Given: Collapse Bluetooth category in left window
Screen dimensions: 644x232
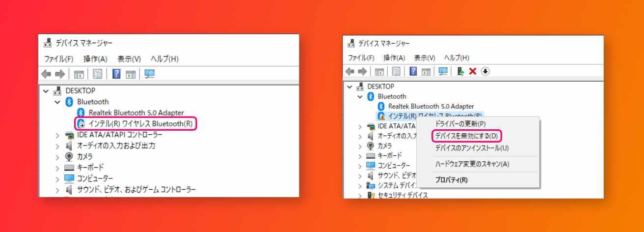Looking at the screenshot, I should 58,102.
